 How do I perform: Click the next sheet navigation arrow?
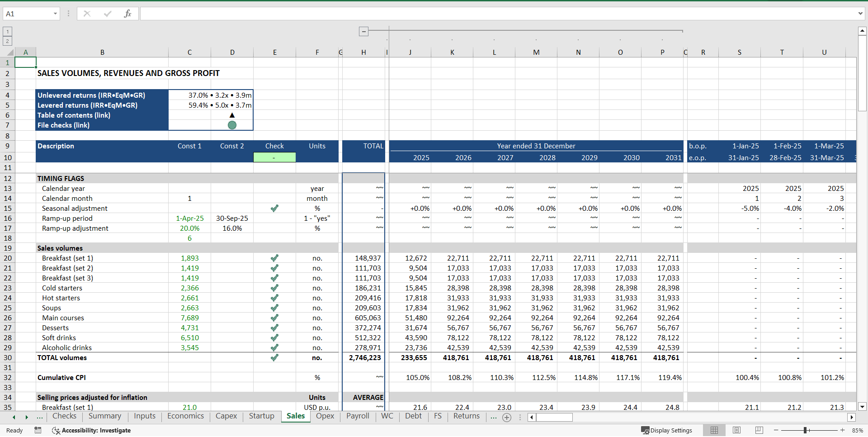tap(27, 417)
